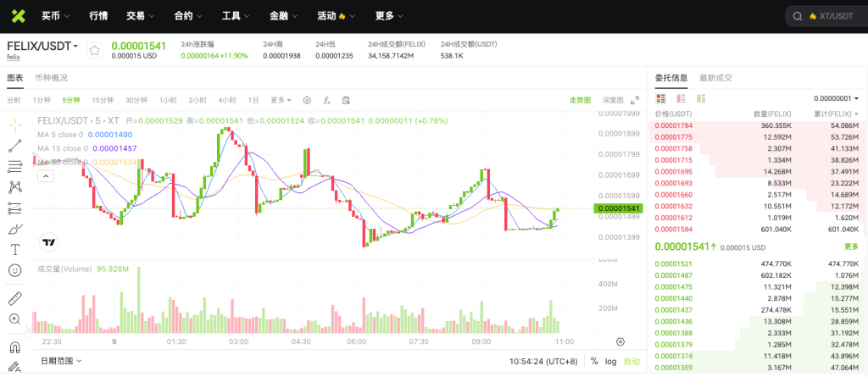The image size is (868, 377).
Task: Open chart settings hexagon icon
Action: 307,100
